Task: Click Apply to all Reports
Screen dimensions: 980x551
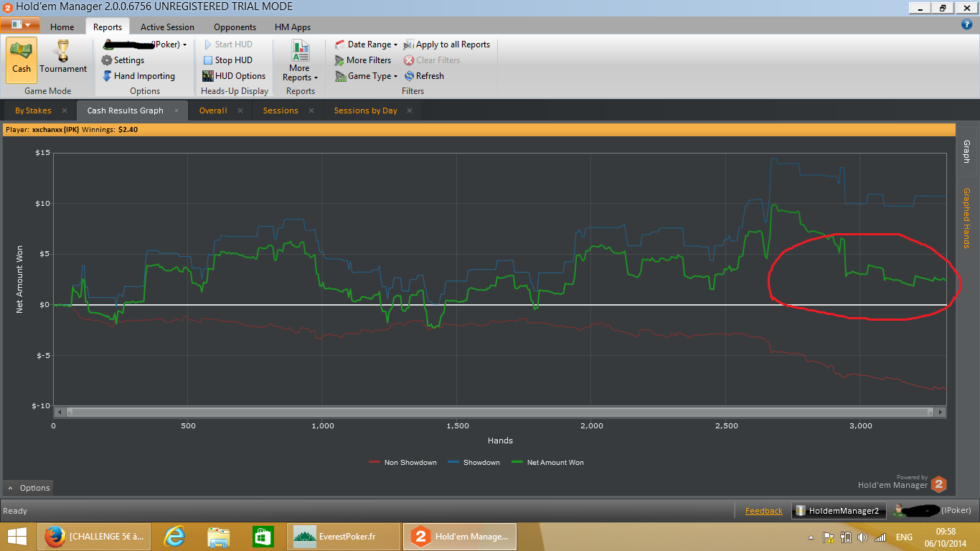Action: [447, 44]
